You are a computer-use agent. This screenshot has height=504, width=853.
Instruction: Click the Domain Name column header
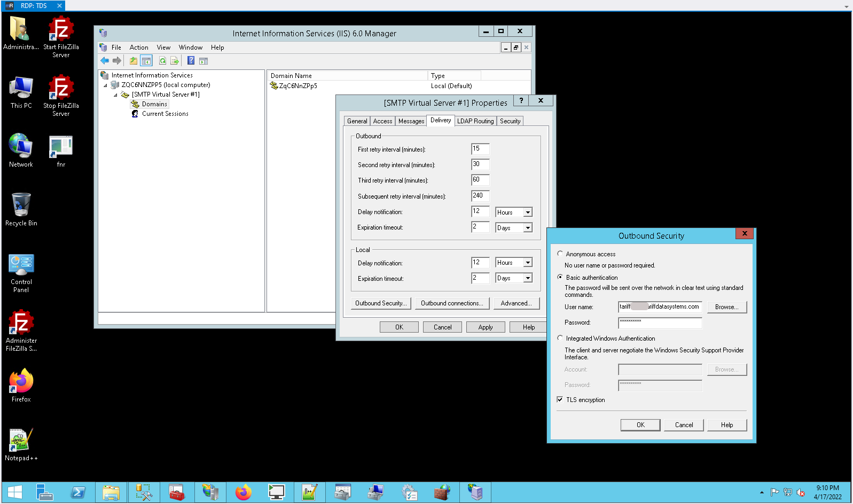(348, 76)
